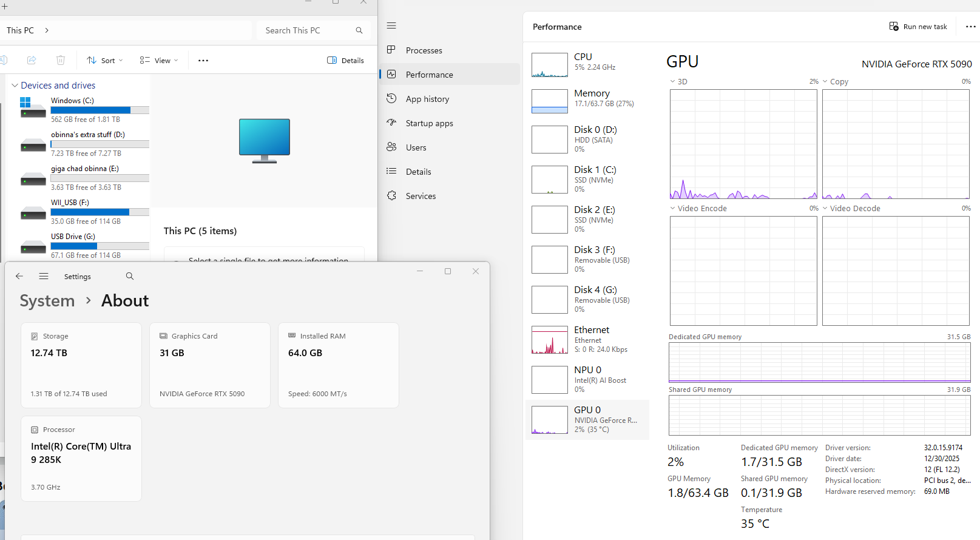Open Sort dropdown in File Explorer
Image resolution: width=980 pixels, height=540 pixels.
coord(105,60)
